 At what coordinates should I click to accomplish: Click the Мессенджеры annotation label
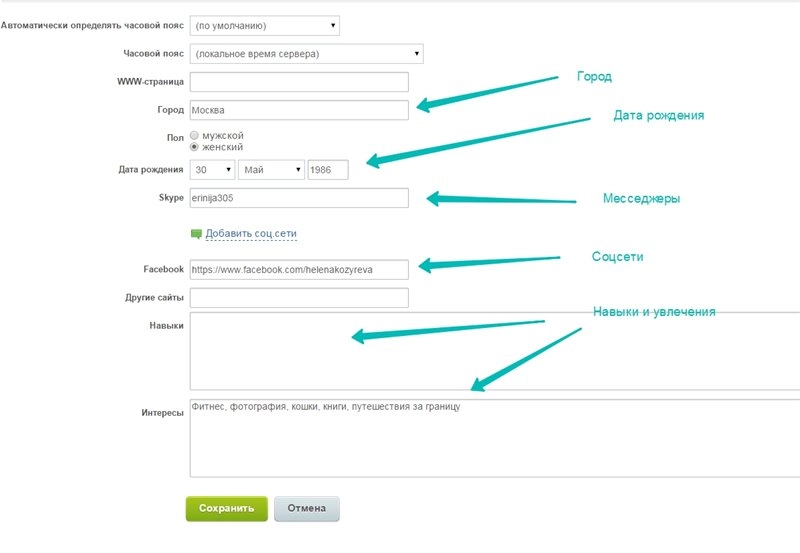click(640, 199)
